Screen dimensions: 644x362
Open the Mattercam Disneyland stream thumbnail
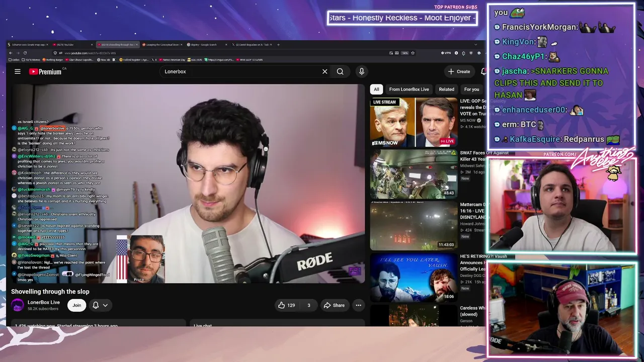pyautogui.click(x=414, y=226)
